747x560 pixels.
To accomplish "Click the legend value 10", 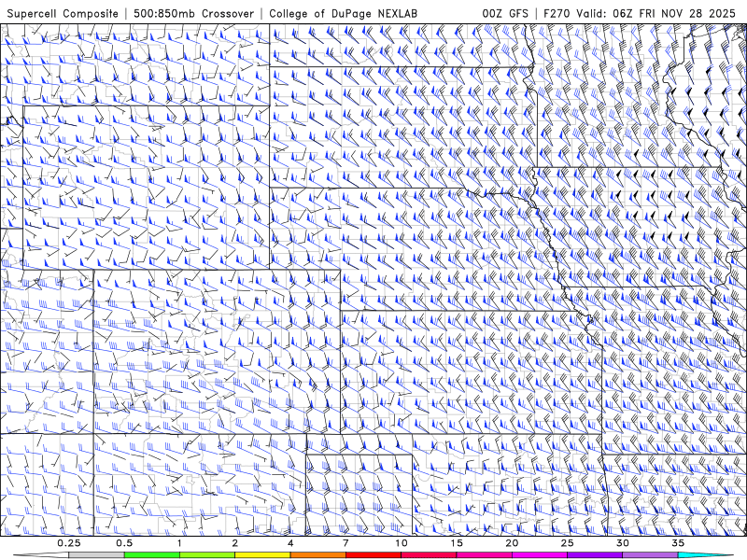I will tap(402, 543).
